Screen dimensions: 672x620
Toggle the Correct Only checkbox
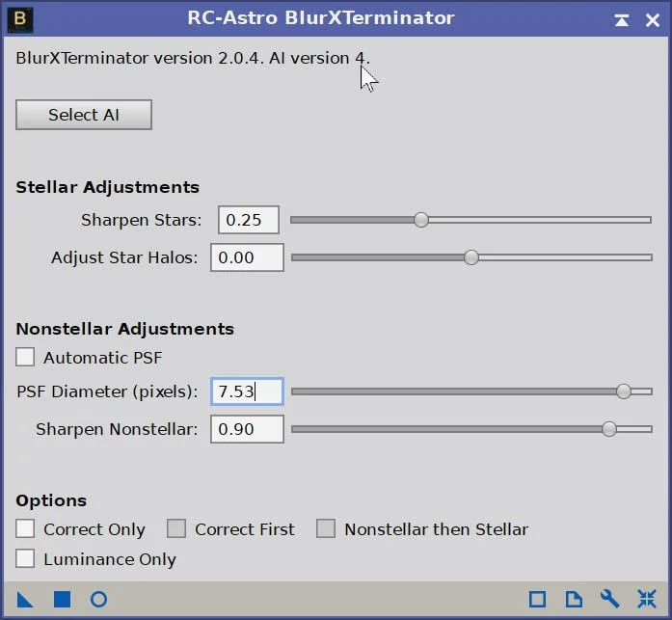tap(25, 528)
